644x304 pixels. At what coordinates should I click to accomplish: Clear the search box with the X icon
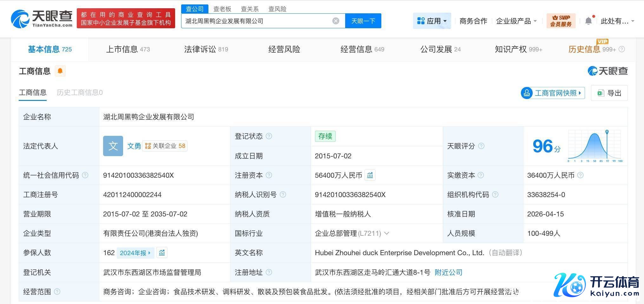click(336, 21)
